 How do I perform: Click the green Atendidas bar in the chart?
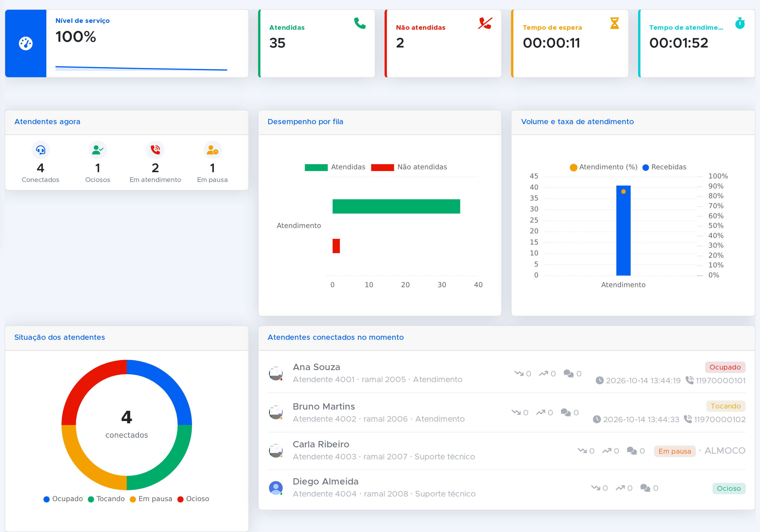coord(396,207)
